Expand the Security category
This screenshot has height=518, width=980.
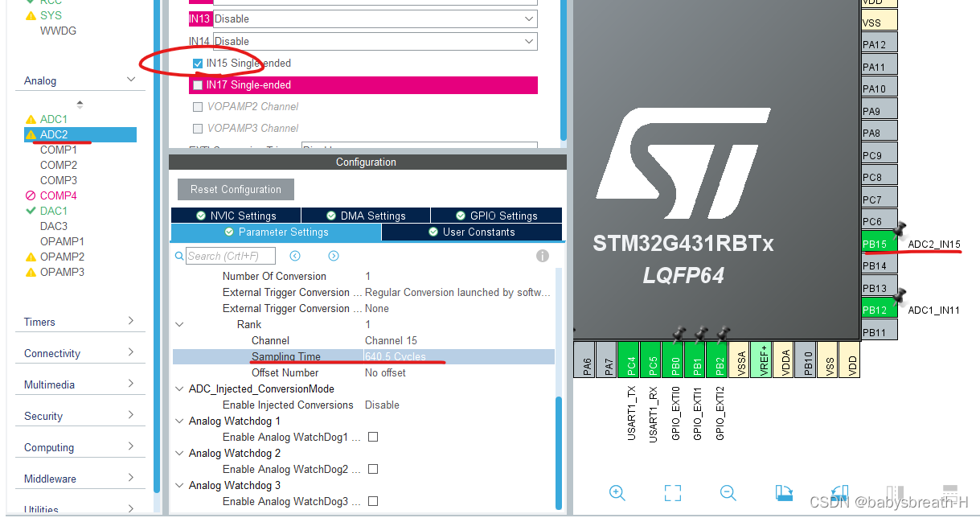pos(131,415)
